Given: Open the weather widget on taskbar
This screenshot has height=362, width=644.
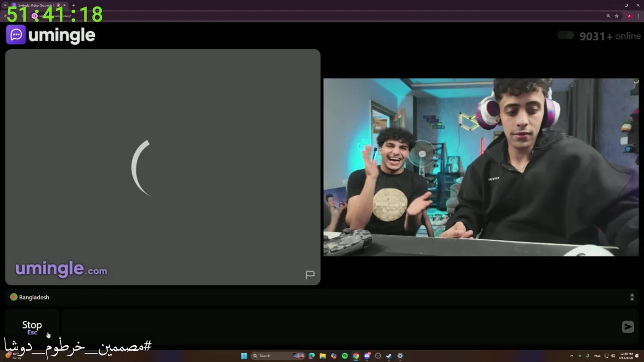Looking at the screenshot, I should point(13,355).
